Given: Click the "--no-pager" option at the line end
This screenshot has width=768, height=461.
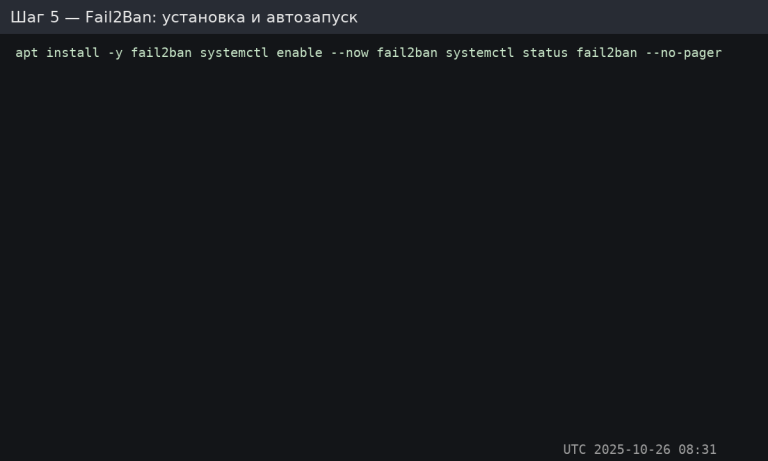Looking at the screenshot, I should [683, 53].
